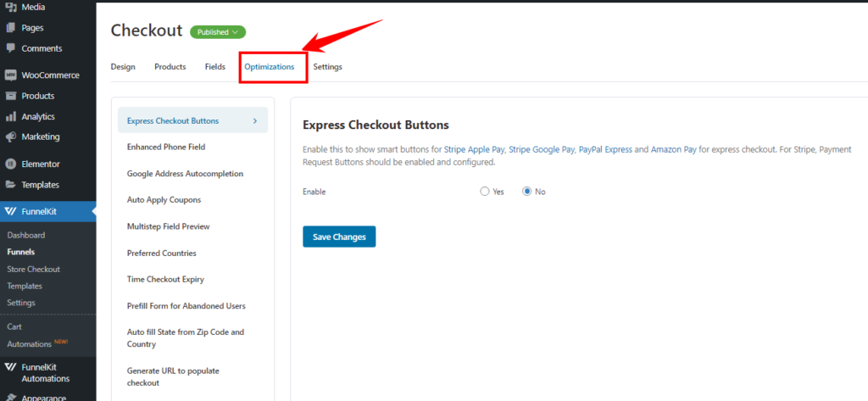Click the FunnelKit logo icon
Viewport: 868px width, 401px height.
coord(10,211)
